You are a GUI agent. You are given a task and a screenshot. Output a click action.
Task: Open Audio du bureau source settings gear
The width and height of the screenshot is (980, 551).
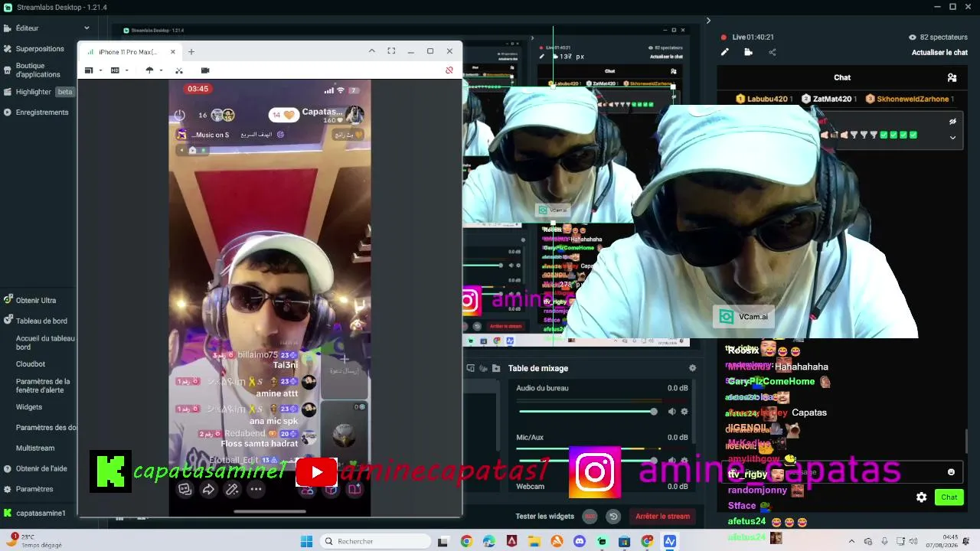point(684,412)
